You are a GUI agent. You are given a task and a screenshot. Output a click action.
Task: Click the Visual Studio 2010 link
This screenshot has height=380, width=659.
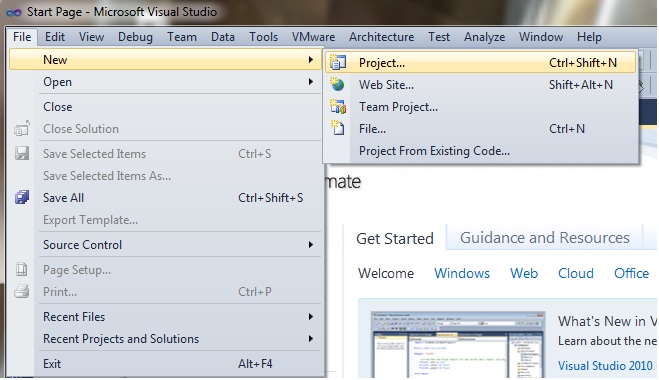[x=605, y=365]
